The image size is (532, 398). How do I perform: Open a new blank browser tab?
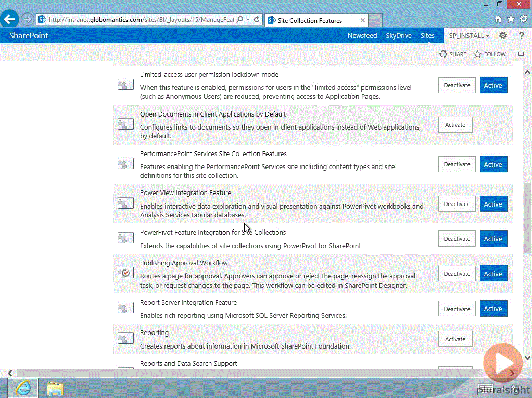coord(375,20)
